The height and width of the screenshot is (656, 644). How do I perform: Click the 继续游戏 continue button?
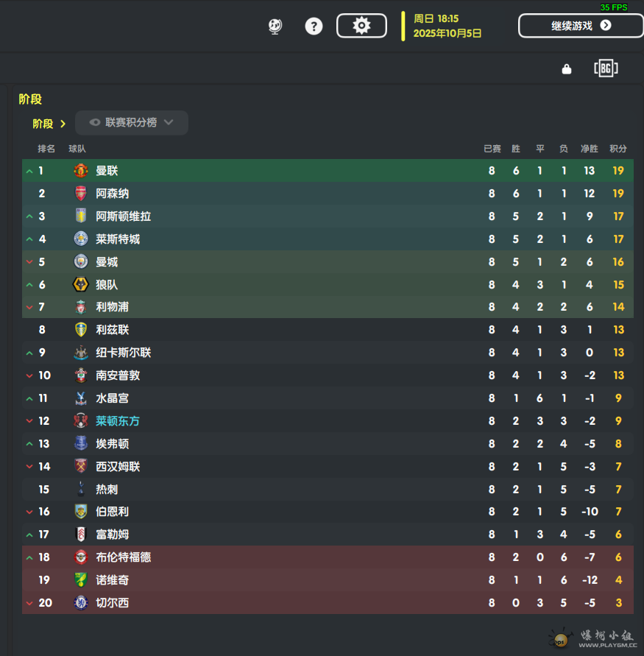tap(581, 26)
